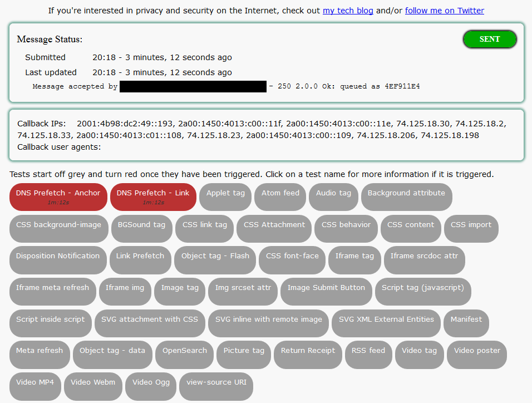532x403 pixels.
Task: Click the Return Receipt test pill
Action: point(308,355)
